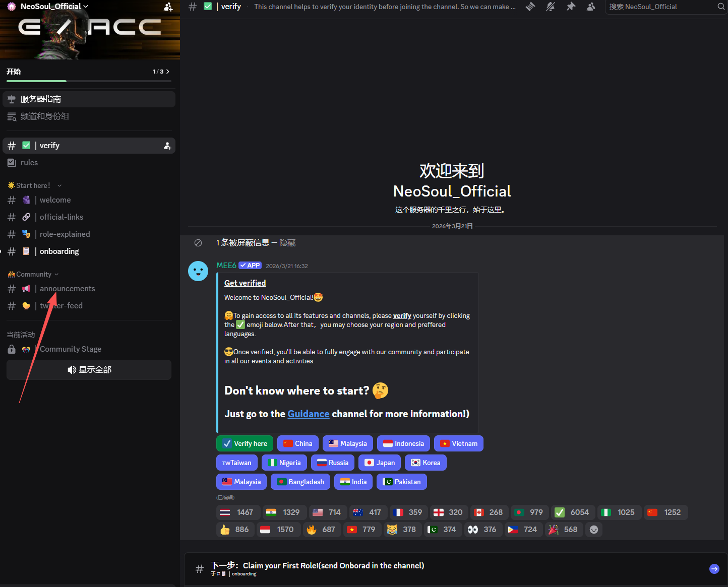Follow the Guidance channel link

click(309, 414)
